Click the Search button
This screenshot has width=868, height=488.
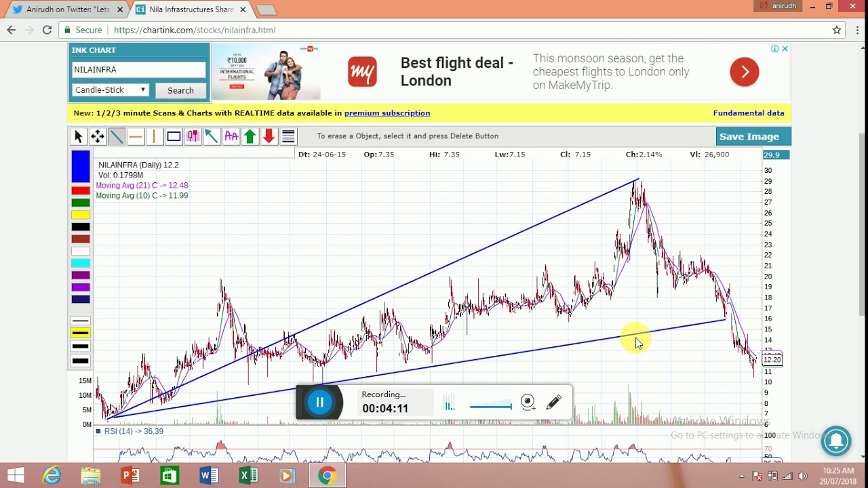click(180, 91)
